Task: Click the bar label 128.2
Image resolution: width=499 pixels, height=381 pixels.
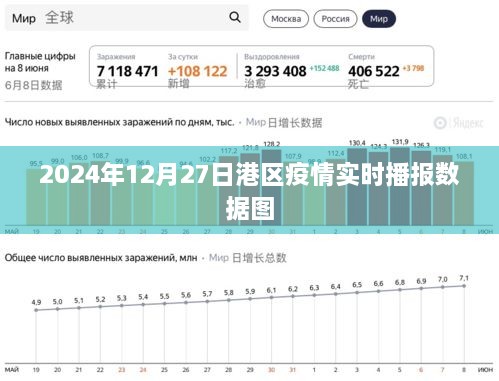Action: 272,144
